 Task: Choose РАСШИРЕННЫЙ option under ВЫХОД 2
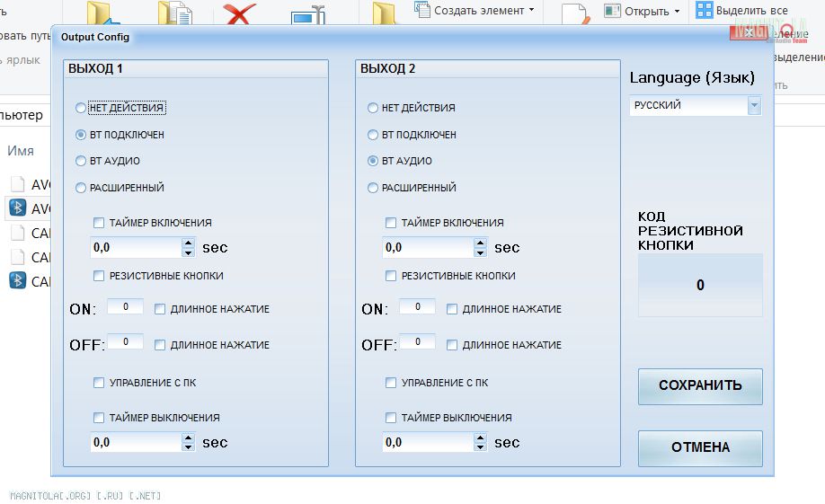point(373,189)
